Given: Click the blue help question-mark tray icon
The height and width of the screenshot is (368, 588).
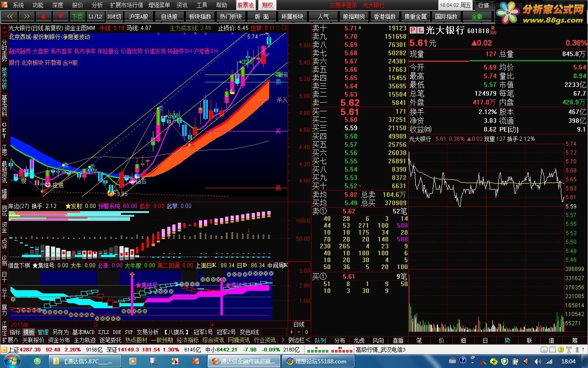Looking at the screenshot, I should 463,361.
